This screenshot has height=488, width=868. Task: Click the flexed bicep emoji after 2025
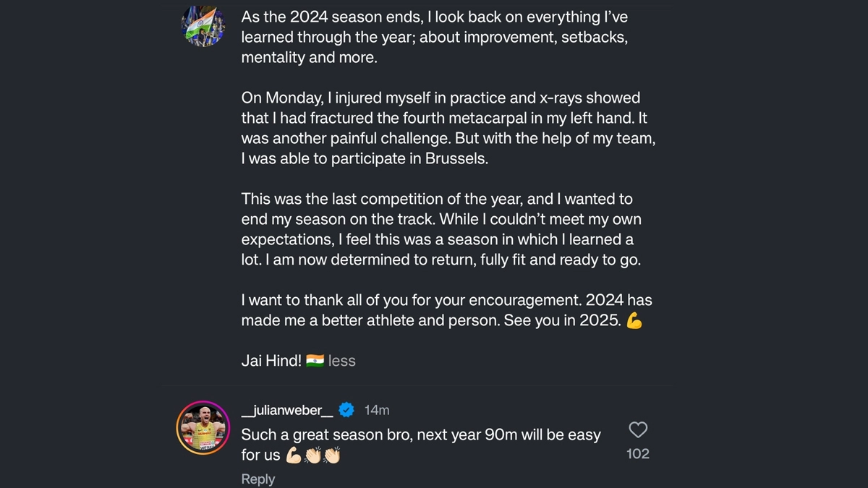tap(634, 321)
